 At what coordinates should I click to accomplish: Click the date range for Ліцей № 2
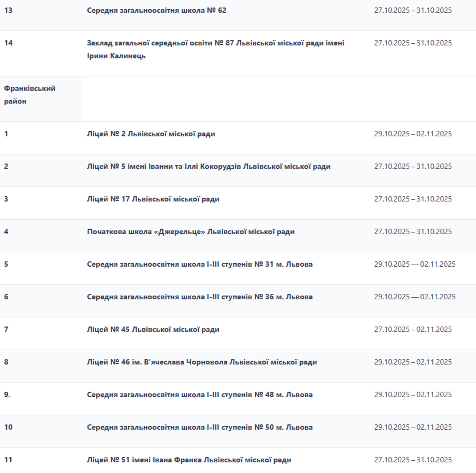(413, 134)
